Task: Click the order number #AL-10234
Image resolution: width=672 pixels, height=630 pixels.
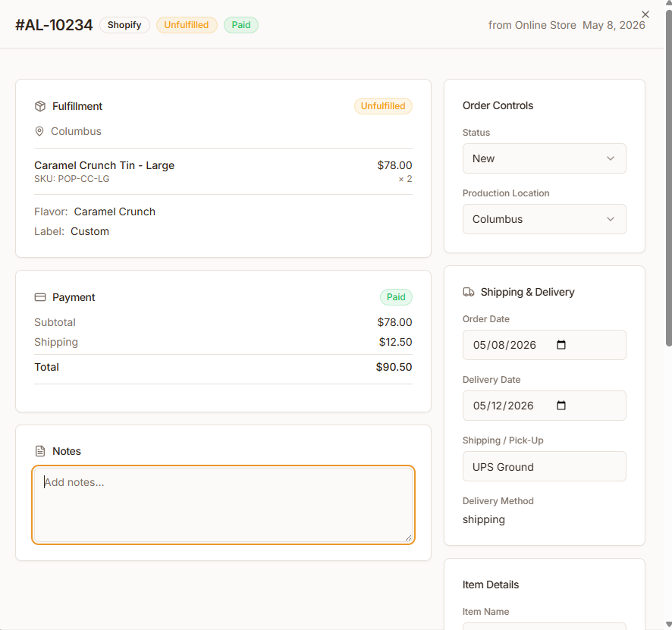Action: pyautogui.click(x=54, y=25)
